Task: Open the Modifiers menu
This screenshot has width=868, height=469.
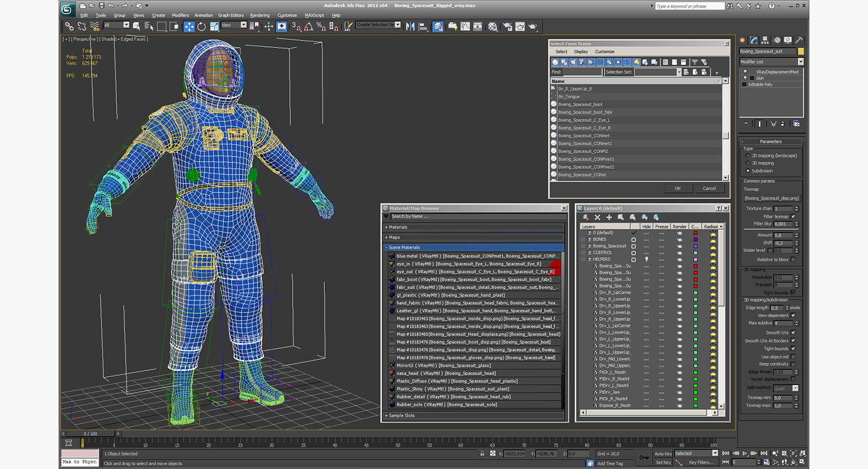Action: [x=180, y=15]
